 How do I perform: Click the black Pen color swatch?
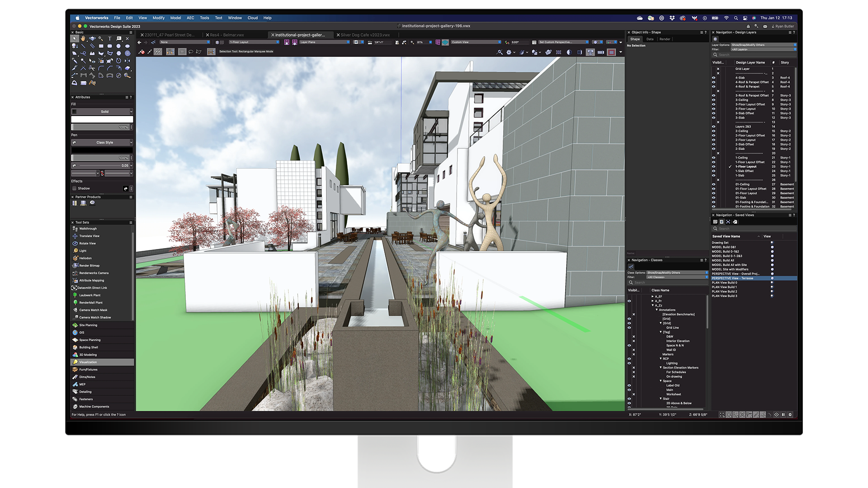click(102, 150)
